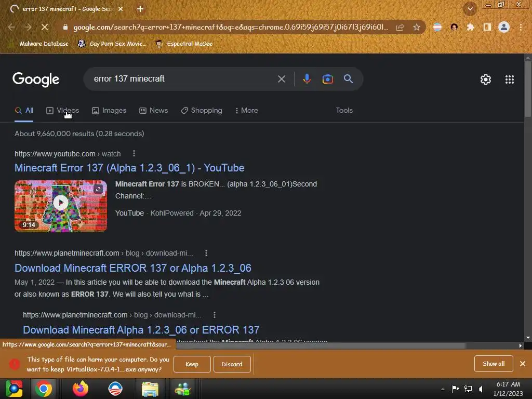Switch to the Images results tab
The width and height of the screenshot is (532, 399).
[109, 110]
